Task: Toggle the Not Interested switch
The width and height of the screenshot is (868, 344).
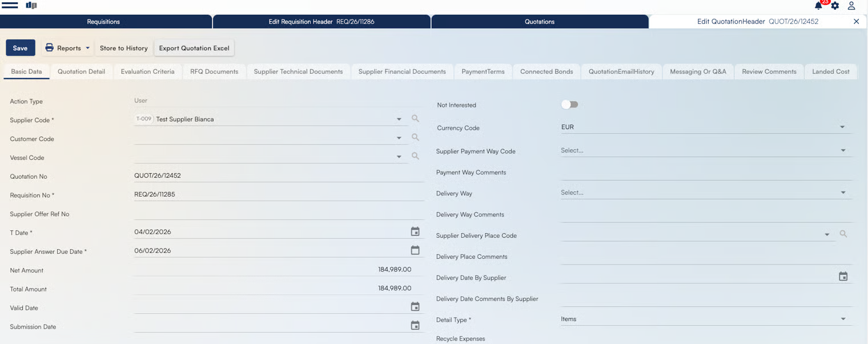Action: pos(569,105)
